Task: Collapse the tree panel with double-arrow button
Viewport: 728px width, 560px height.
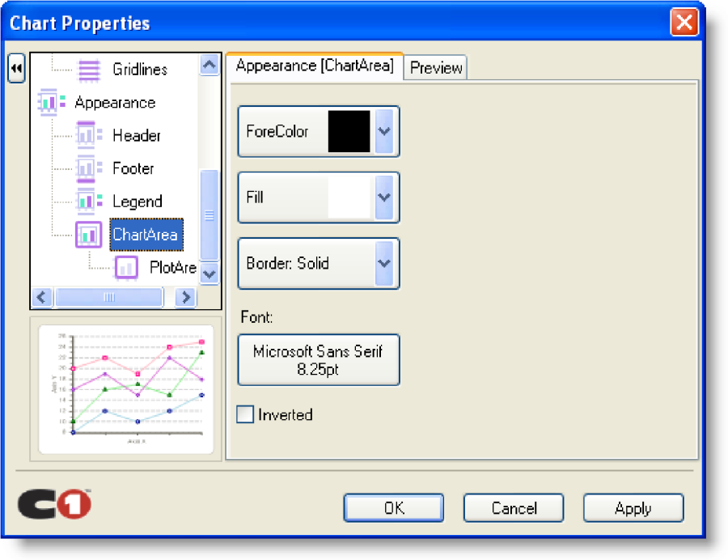Action: point(16,69)
